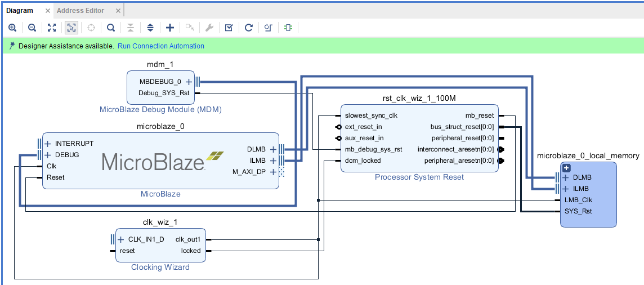The height and width of the screenshot is (285, 644).
Task: Click the Expand All icon
Action: pyautogui.click(x=150, y=28)
